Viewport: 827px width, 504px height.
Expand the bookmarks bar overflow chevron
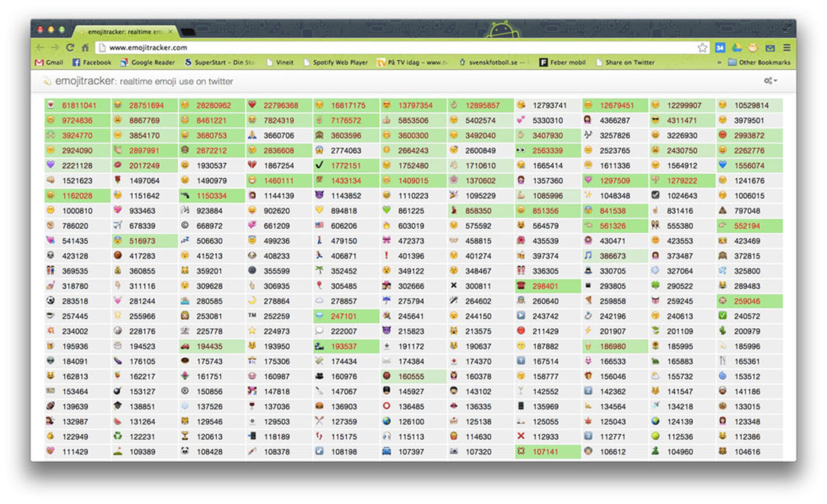point(719,63)
